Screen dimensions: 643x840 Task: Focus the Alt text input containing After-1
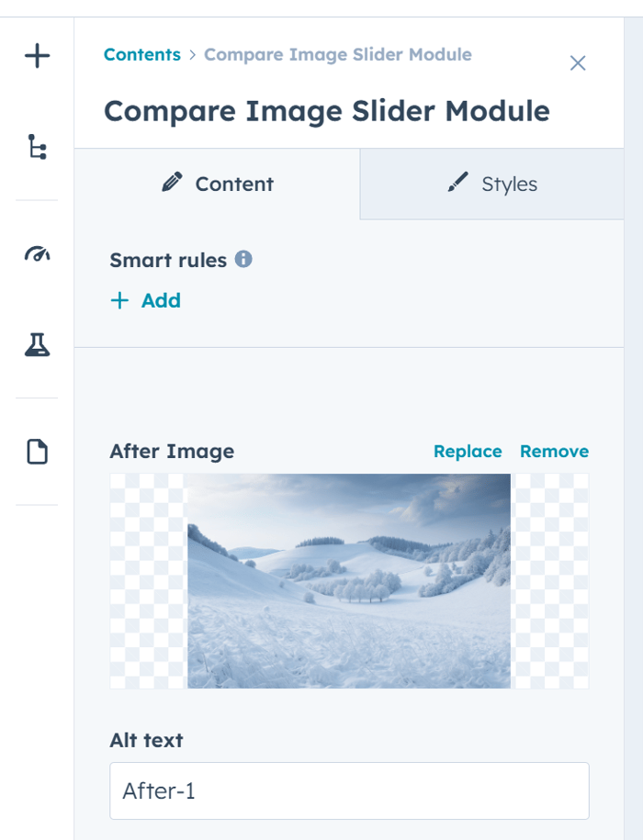(x=349, y=790)
